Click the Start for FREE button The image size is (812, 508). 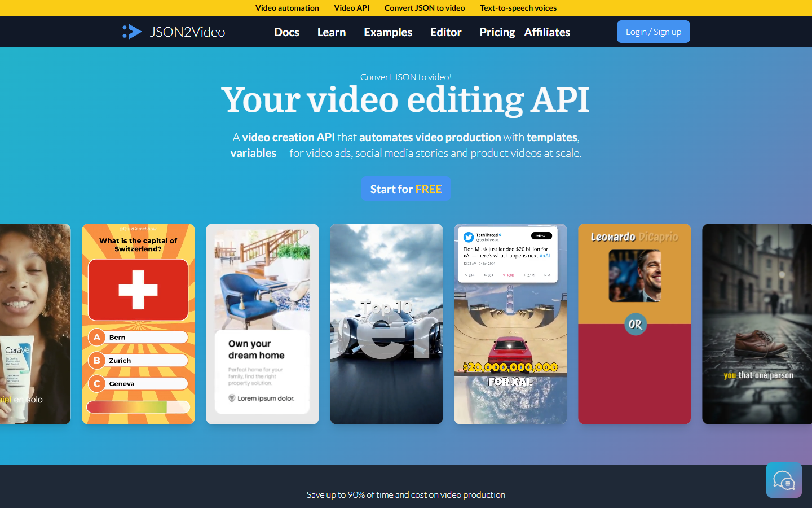click(406, 189)
